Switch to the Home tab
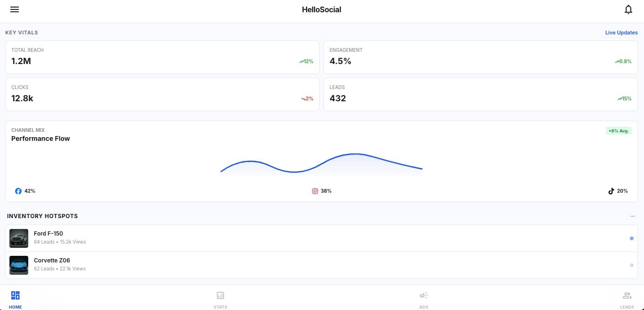Viewport: 644px width, 310px height. (15, 298)
